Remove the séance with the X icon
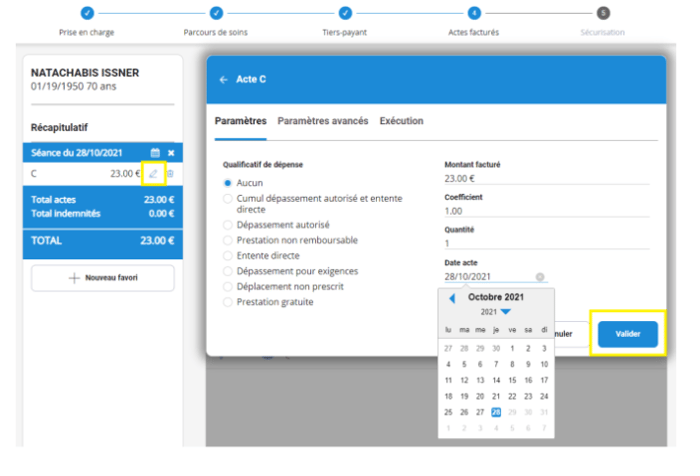This screenshot has width=700, height=476. 171,152
